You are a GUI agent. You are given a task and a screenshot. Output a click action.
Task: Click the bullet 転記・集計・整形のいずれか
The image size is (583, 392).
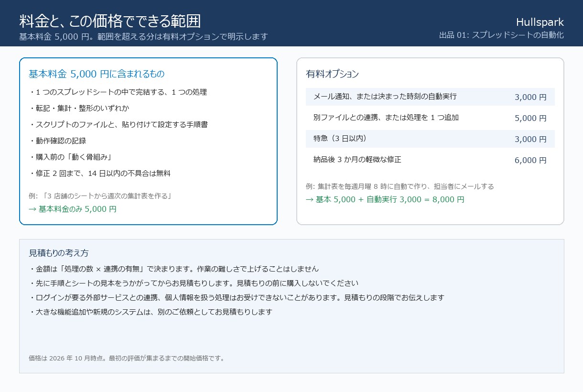pyautogui.click(x=79, y=108)
